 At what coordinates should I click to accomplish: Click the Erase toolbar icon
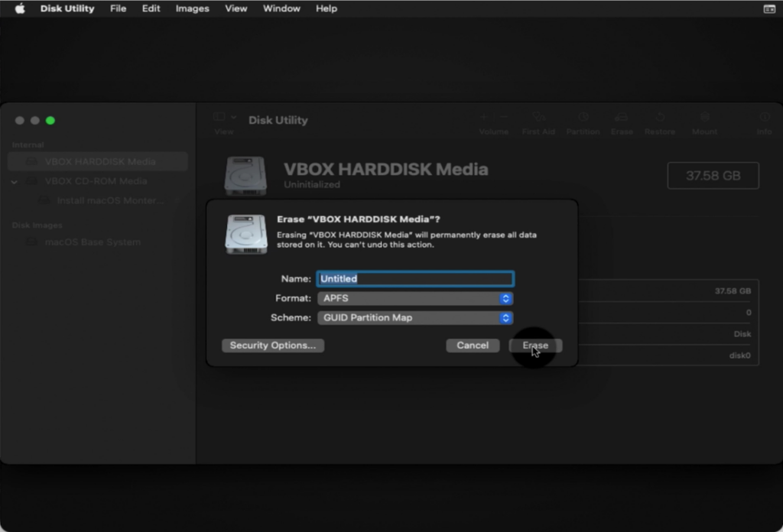point(621,117)
